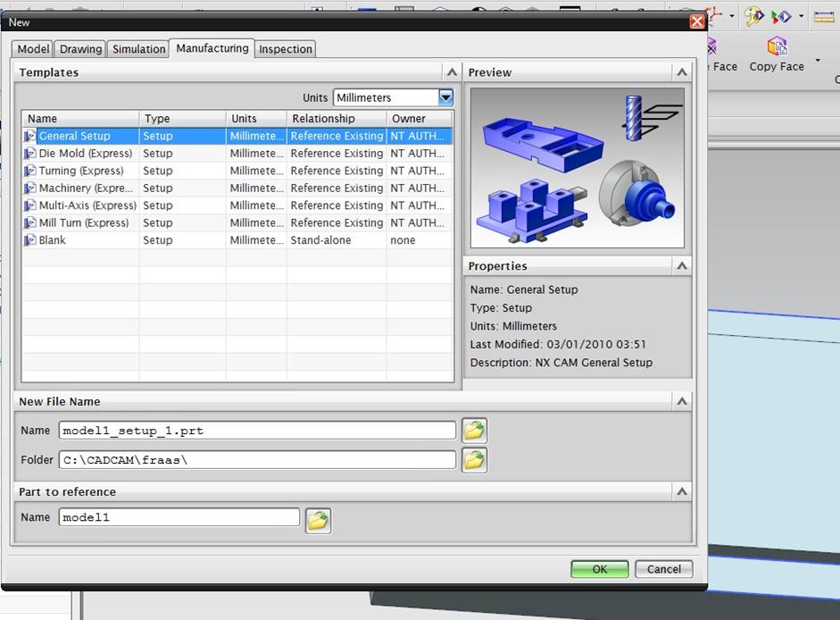
Task: Click the Cancel button
Action: tap(664, 569)
